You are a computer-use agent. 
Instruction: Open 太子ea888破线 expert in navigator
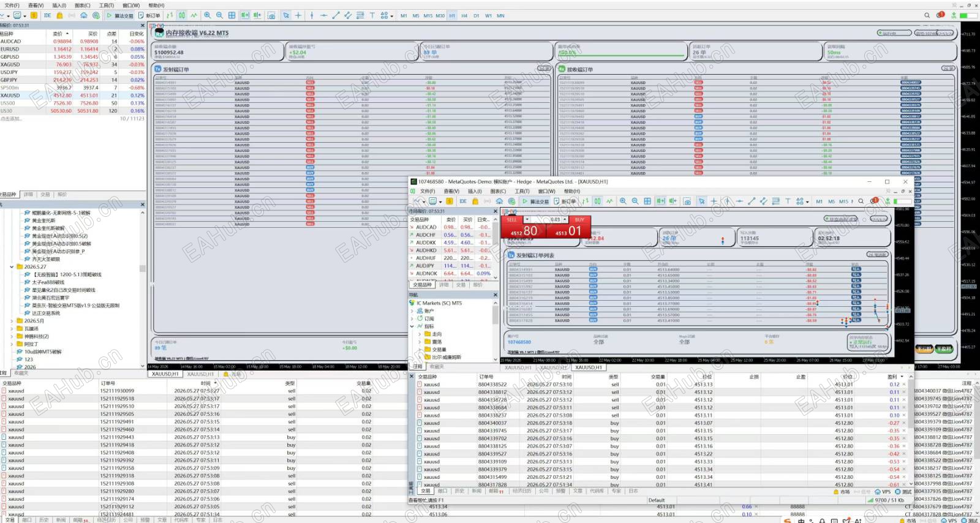(48, 282)
